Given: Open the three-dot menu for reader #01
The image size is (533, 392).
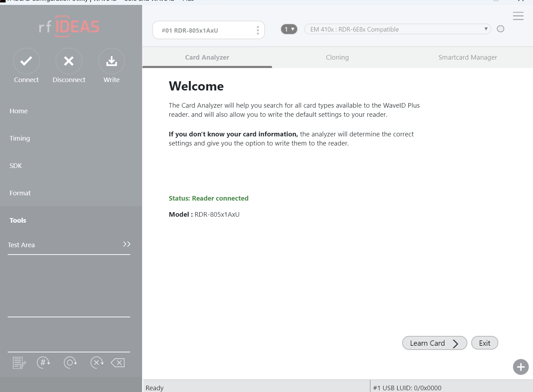Looking at the screenshot, I should coord(258,30).
